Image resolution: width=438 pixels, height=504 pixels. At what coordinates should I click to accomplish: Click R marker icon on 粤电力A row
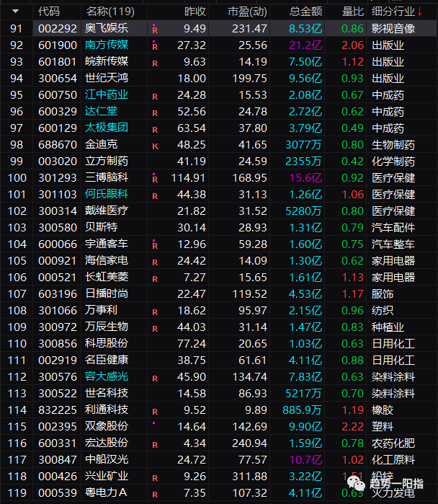(x=155, y=495)
